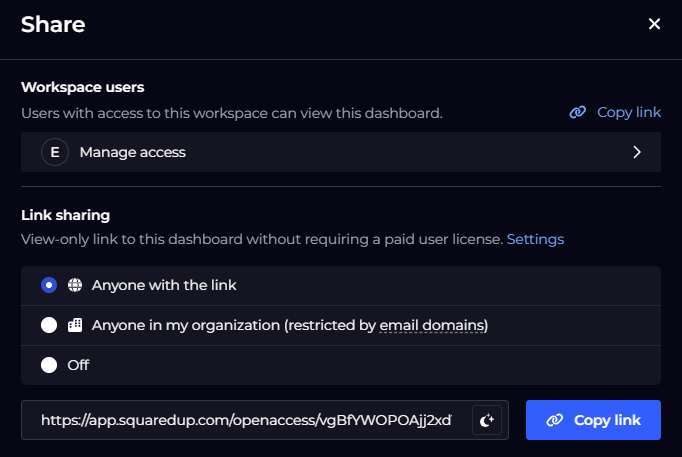Viewport: 682px width, 457px height.
Task: Open link sharing Settings
Action: point(535,239)
